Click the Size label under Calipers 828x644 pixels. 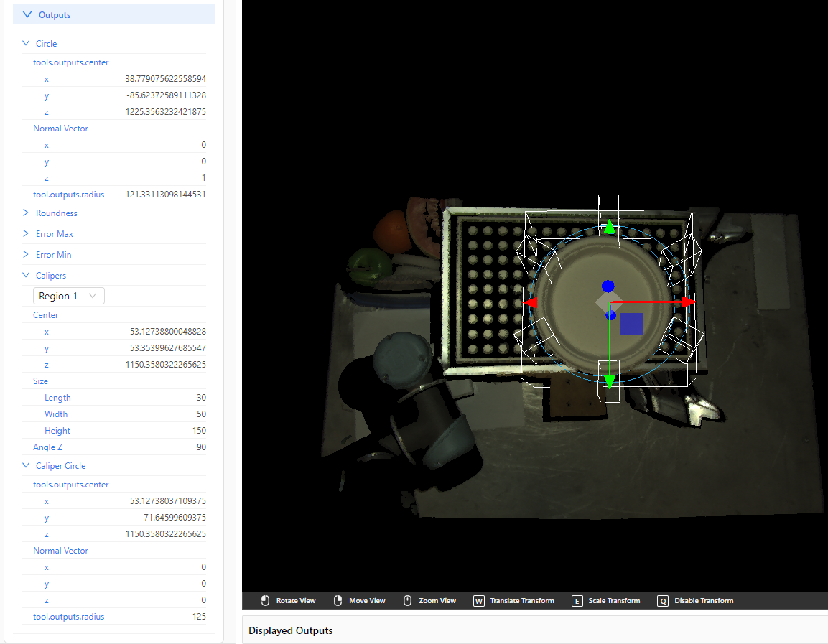41,381
